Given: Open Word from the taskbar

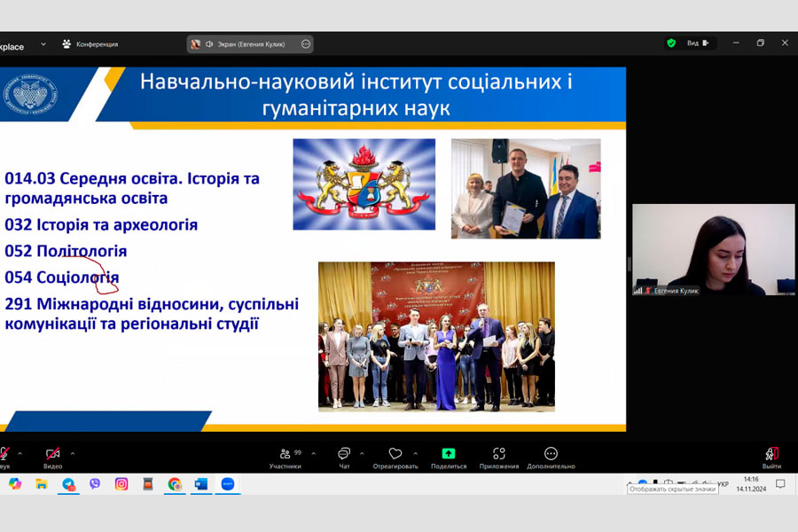Looking at the screenshot, I should coord(201,483).
